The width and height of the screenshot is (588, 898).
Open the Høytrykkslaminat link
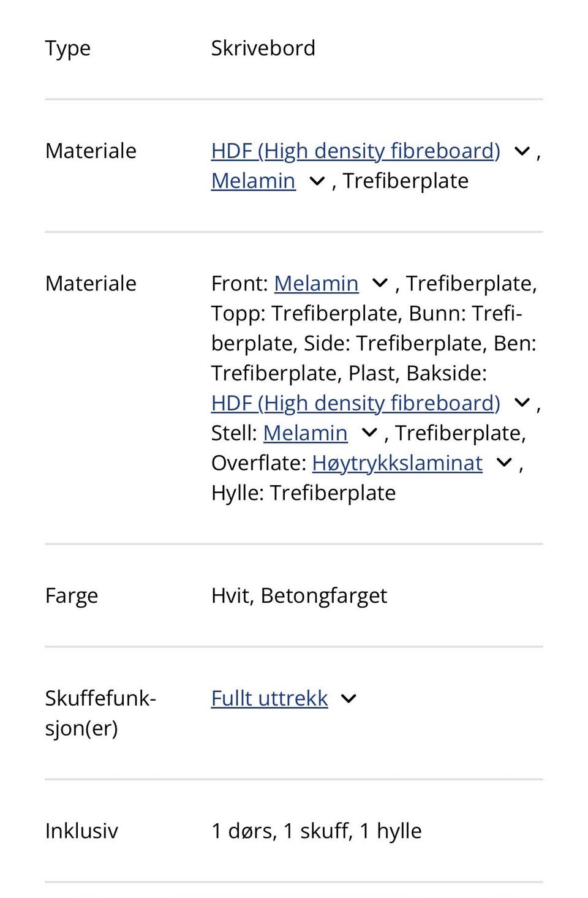(x=397, y=462)
